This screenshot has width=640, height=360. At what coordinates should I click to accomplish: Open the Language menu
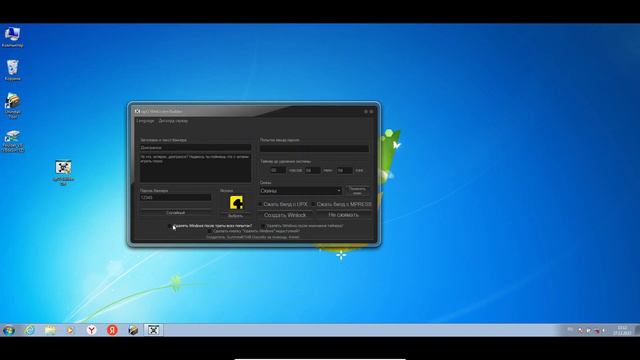coord(145,121)
